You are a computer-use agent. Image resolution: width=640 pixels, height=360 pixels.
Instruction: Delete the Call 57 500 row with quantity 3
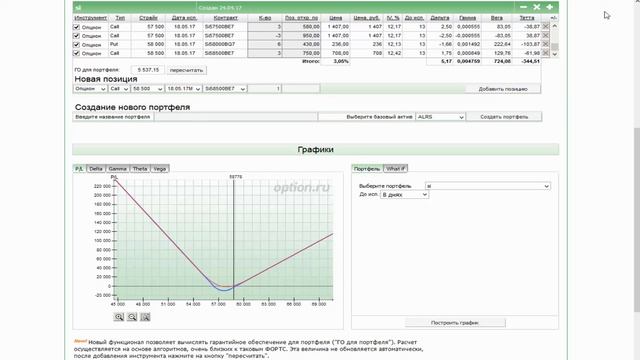coord(545,27)
